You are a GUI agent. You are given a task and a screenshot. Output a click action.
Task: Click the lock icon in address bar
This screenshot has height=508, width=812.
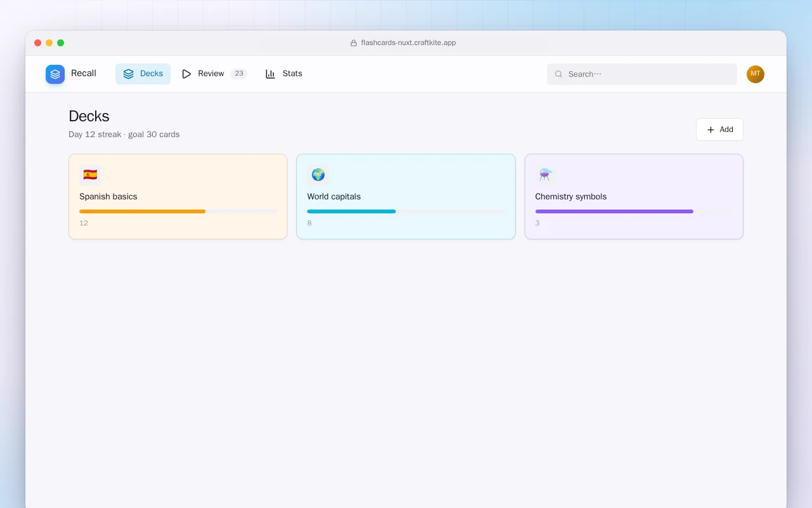click(354, 43)
